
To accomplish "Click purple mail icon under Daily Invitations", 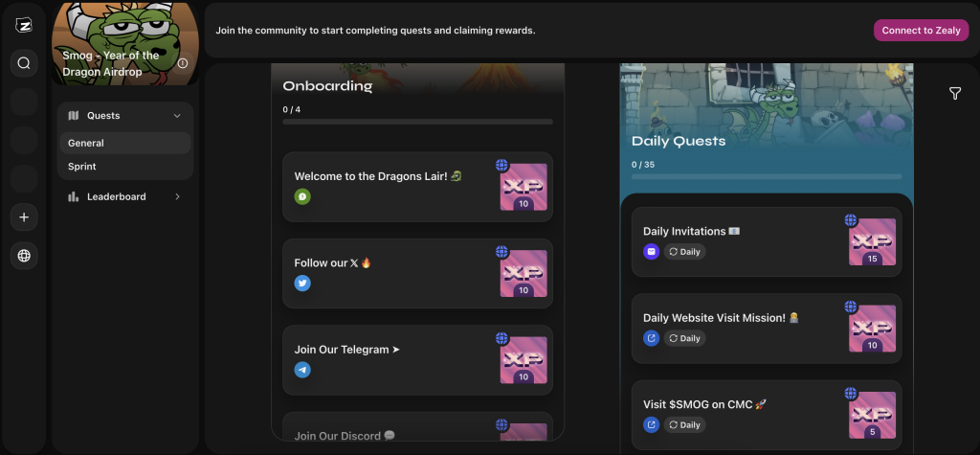I will tap(651, 252).
